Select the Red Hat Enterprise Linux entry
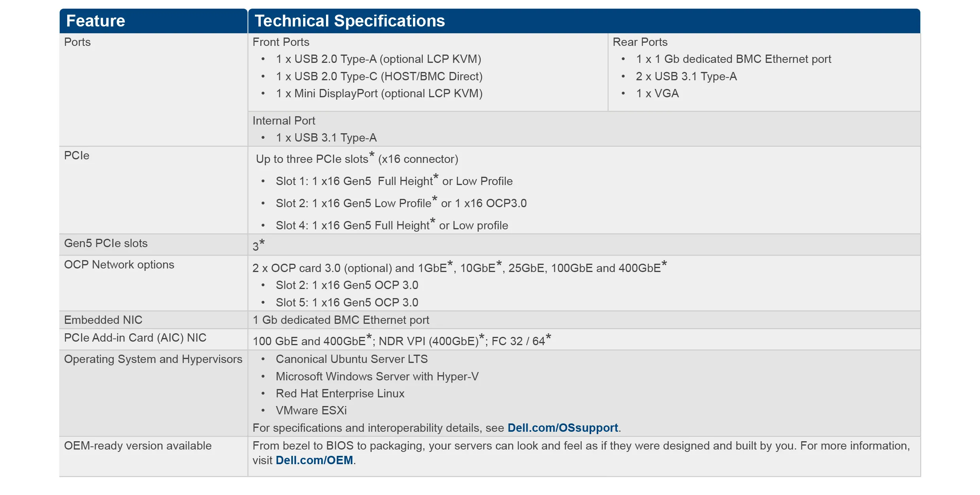This screenshot has height=495, width=980. (x=340, y=393)
